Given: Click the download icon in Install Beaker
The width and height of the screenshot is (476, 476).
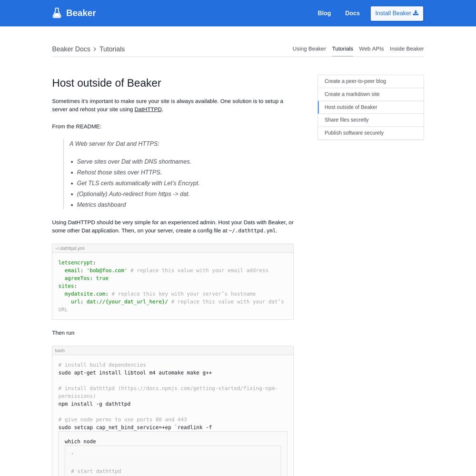Looking at the screenshot, I should pyautogui.click(x=416, y=13).
